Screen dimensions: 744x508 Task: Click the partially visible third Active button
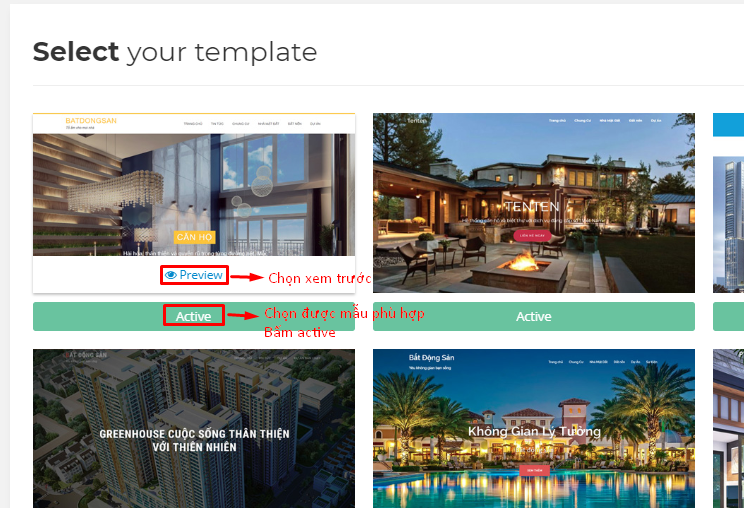729,316
